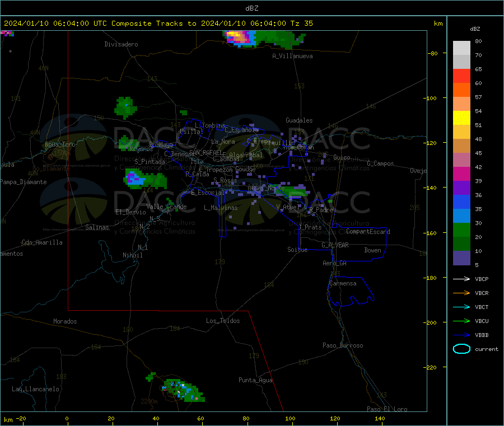Click the -160 km vertical axis label
Screen dimensions: 504x426
tap(431, 233)
